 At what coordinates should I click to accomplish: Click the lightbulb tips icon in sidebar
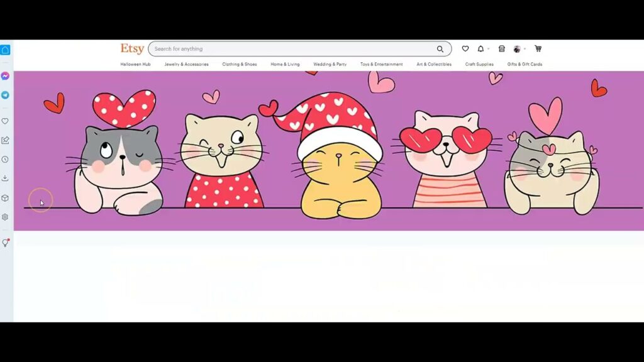(x=5, y=243)
